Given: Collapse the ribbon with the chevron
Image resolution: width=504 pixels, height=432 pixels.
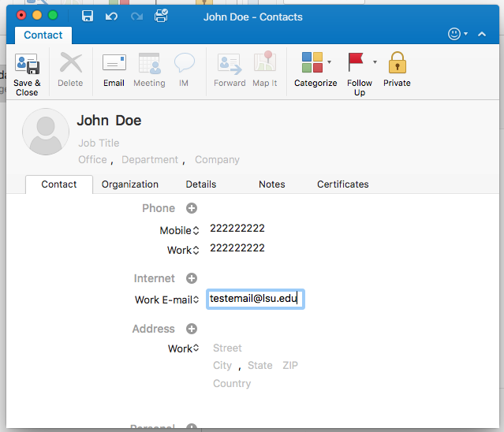Looking at the screenshot, I should tap(482, 34).
